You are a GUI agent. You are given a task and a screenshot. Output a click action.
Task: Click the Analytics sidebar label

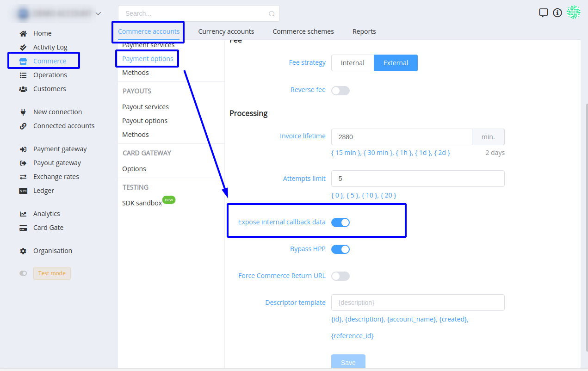pos(47,214)
